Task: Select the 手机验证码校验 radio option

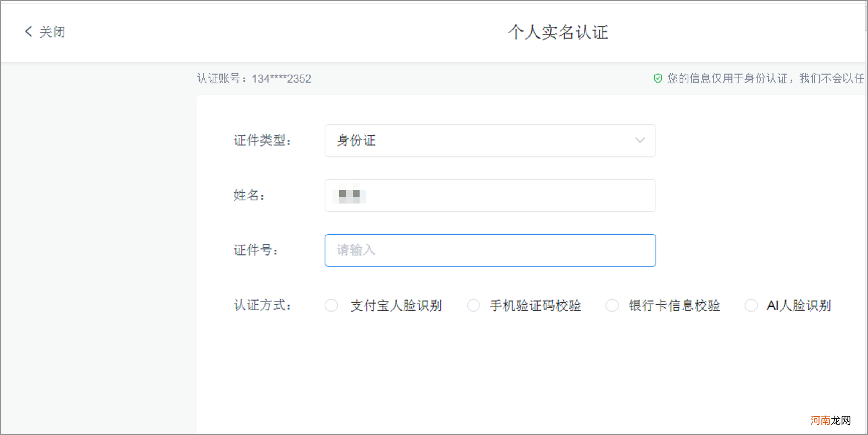Action: (473, 305)
